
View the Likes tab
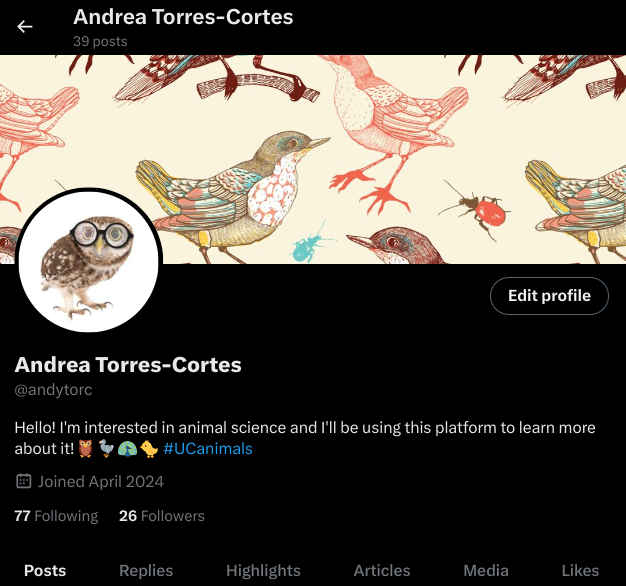click(580, 570)
